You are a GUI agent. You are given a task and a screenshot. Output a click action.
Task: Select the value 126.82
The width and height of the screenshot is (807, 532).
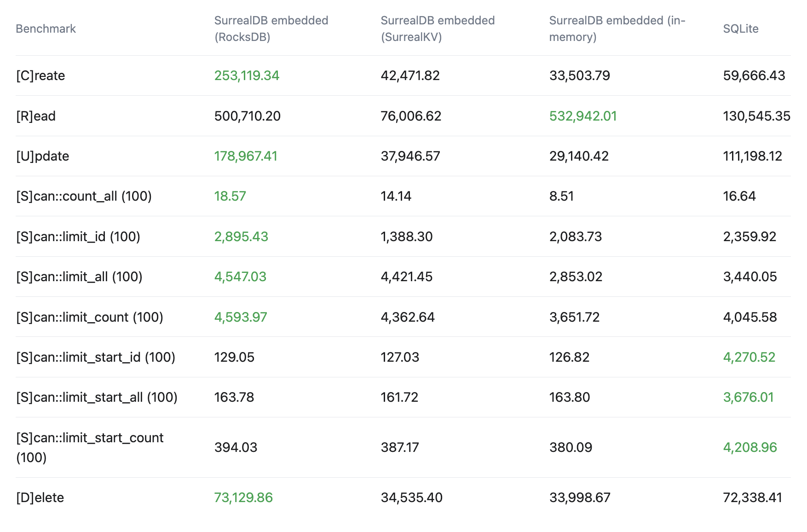click(x=569, y=357)
